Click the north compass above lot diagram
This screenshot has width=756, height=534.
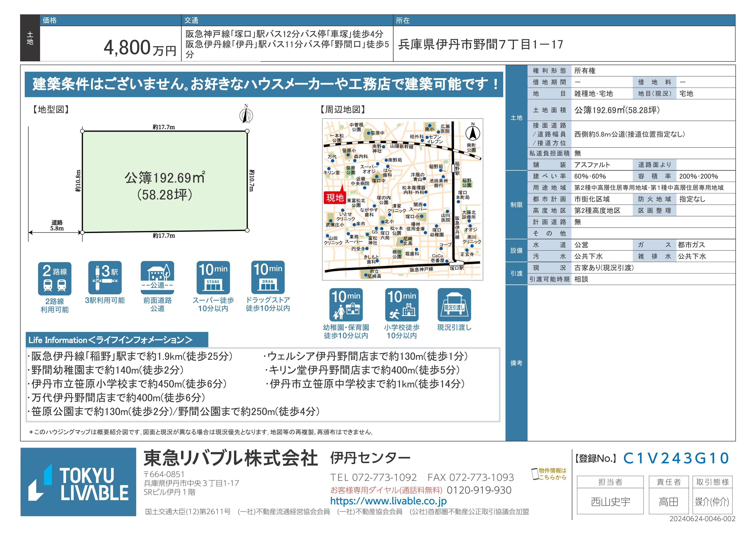(246, 115)
